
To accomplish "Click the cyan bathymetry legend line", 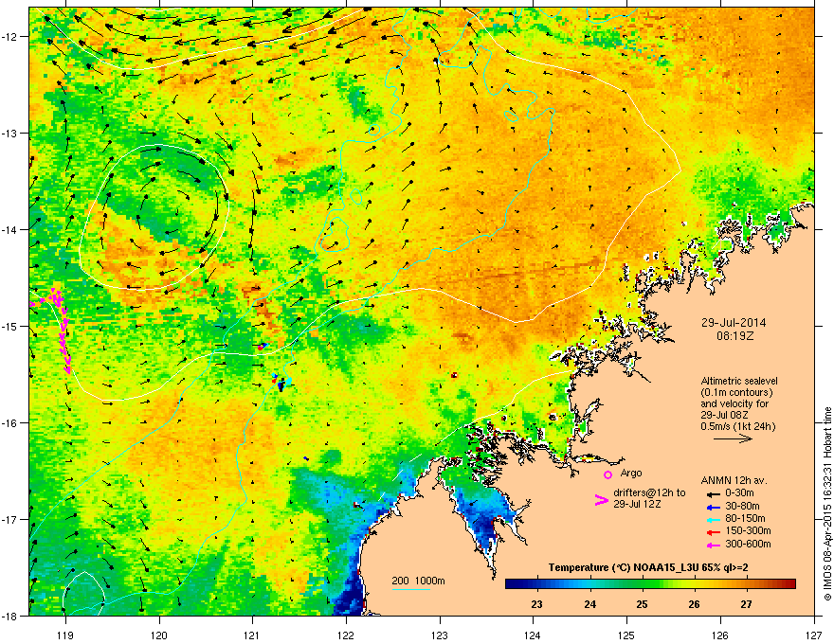I will (x=410, y=589).
